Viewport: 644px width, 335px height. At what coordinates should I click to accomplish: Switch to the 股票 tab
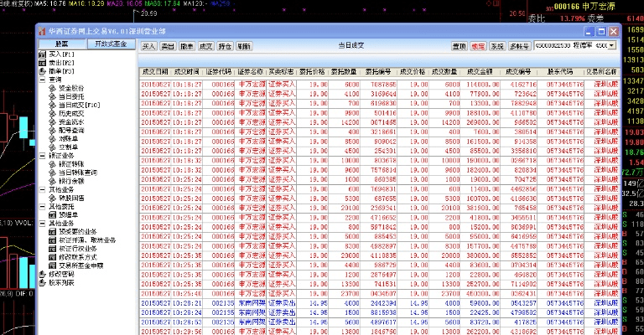coord(62,44)
